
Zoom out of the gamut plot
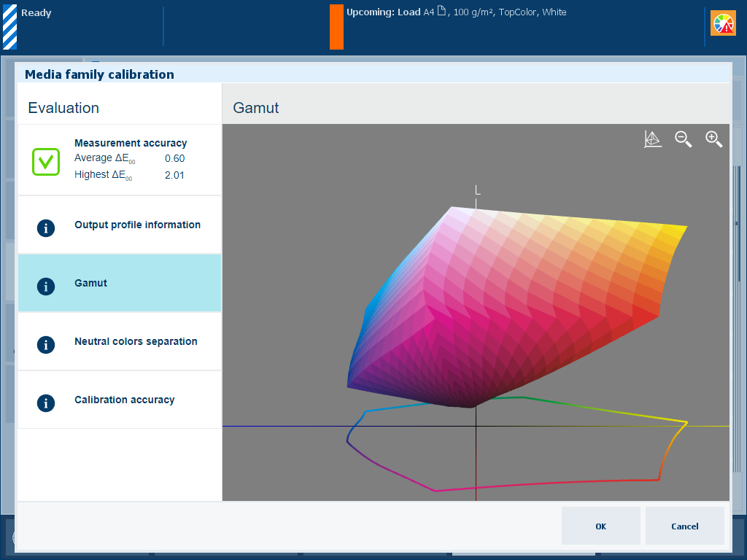pos(683,139)
